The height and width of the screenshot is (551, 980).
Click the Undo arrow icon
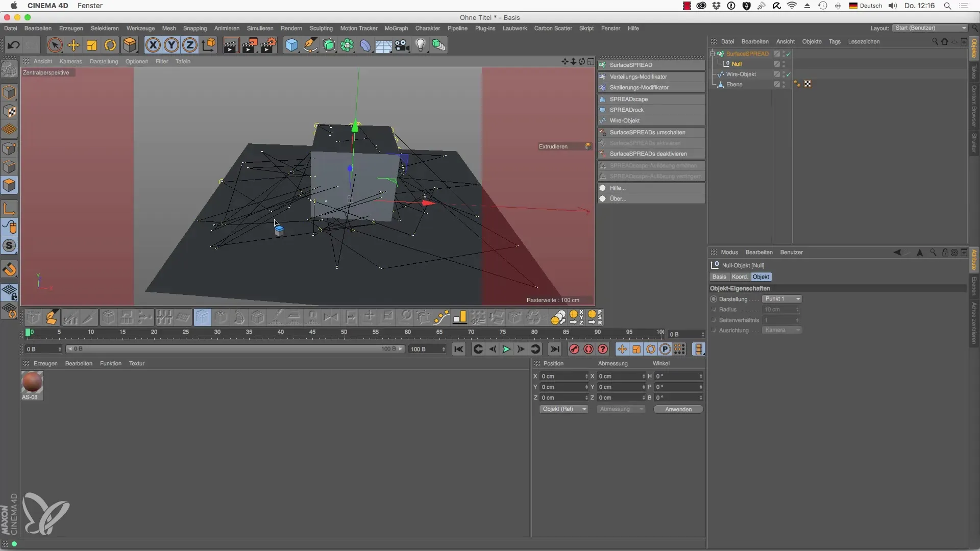[x=13, y=45]
